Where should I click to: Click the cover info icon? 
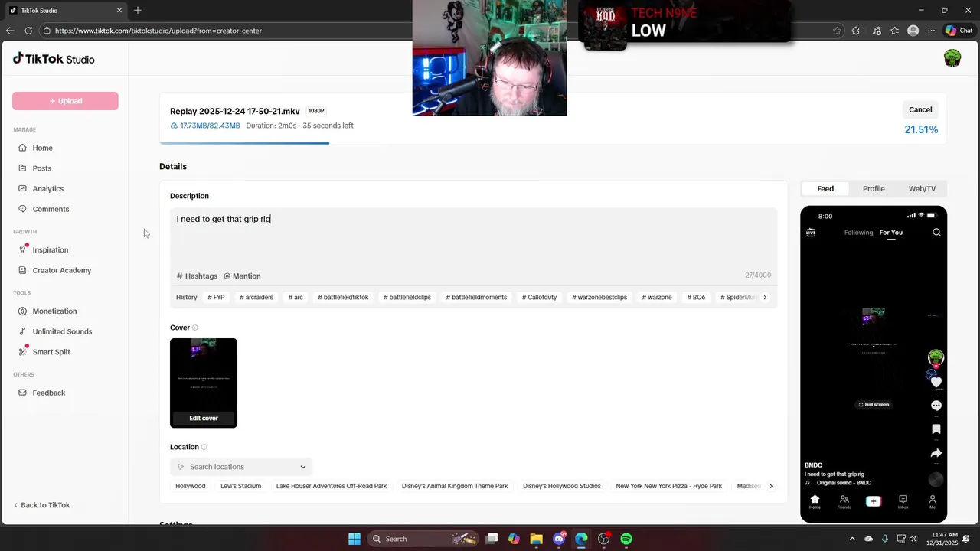point(195,328)
